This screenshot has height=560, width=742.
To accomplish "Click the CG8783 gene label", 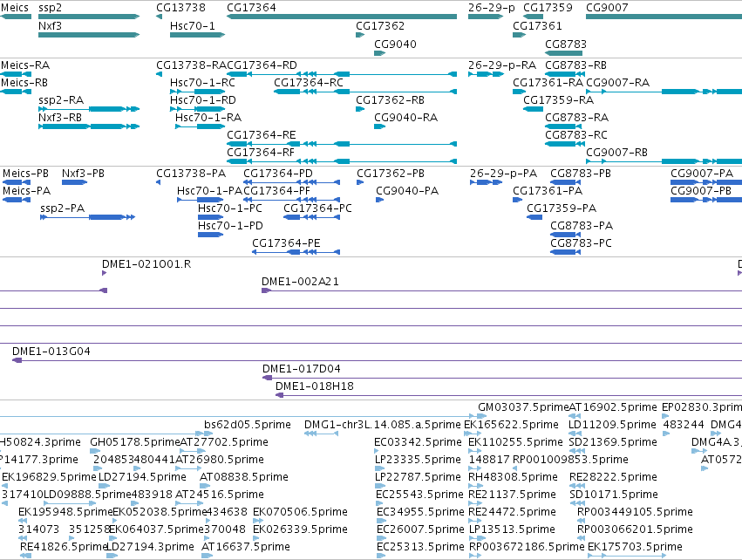I will 566,44.
